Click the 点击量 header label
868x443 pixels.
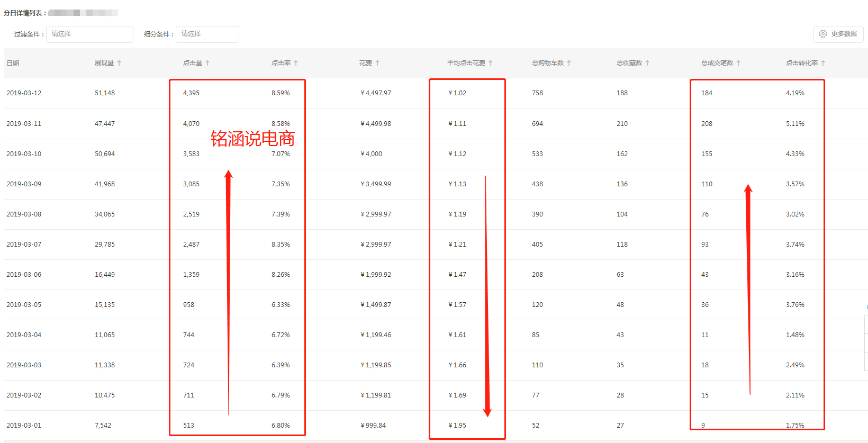tap(193, 63)
